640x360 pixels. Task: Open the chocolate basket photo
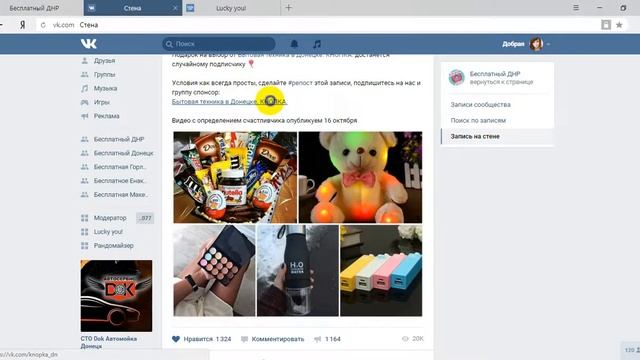[x=235, y=177]
